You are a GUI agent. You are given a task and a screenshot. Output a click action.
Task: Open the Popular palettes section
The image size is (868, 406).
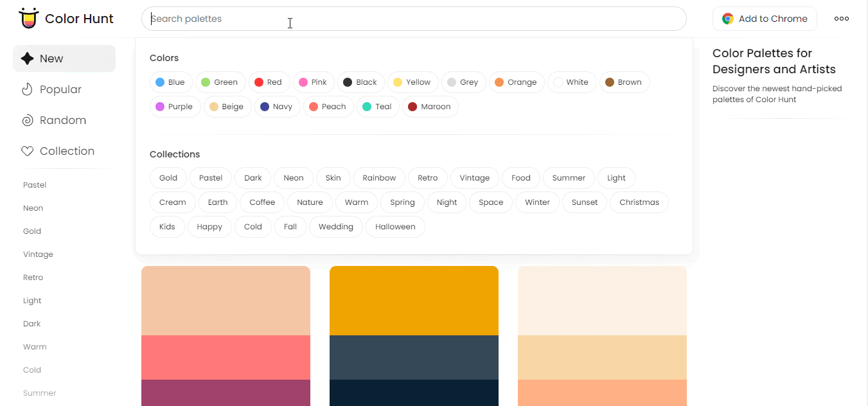coord(64,89)
